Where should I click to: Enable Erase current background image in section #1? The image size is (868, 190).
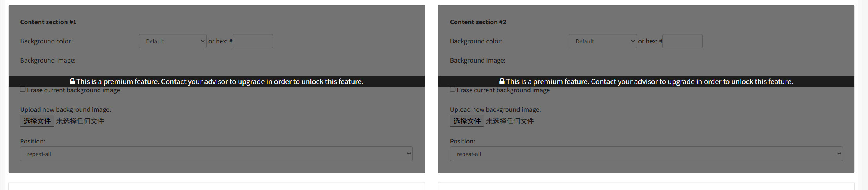coord(23,90)
